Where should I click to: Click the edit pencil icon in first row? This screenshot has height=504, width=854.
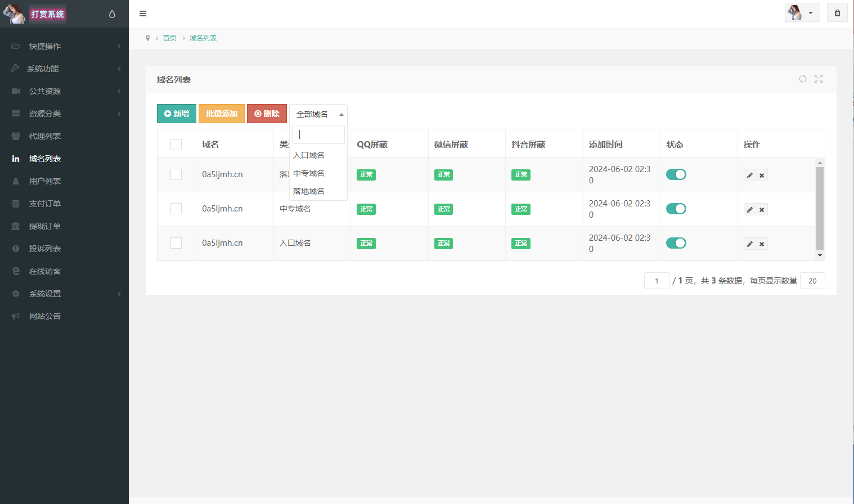coord(749,175)
